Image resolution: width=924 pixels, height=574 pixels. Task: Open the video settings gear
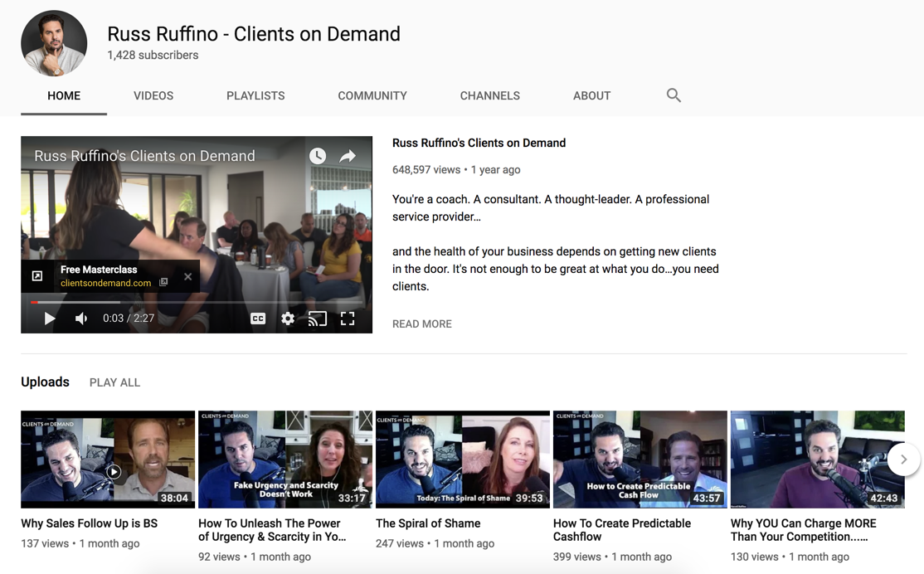pyautogui.click(x=288, y=319)
